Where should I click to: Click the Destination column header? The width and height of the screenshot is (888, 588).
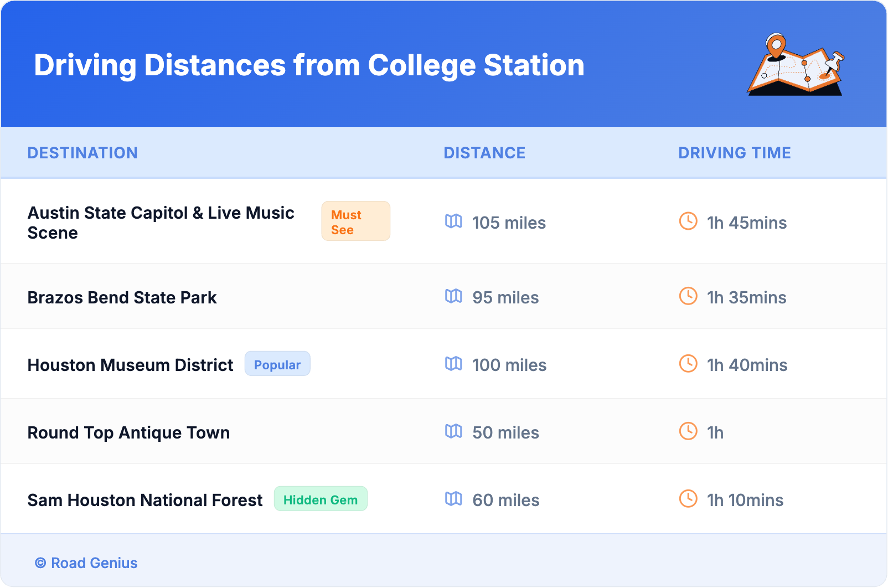tap(82, 153)
